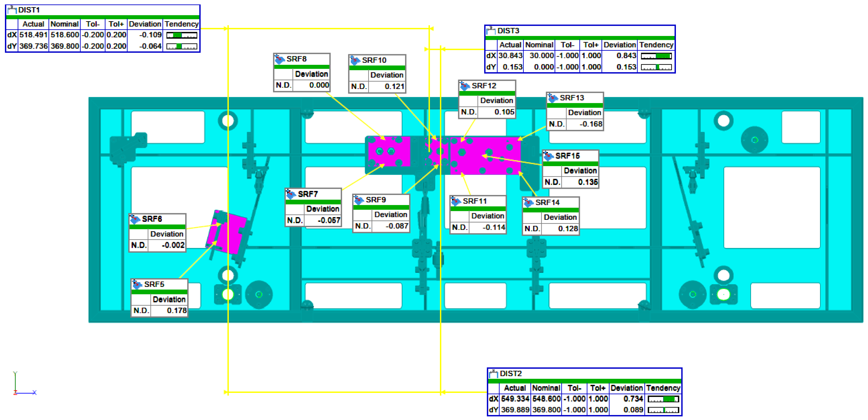Click the SRF6 surface point icon
Screen dimensions: 868x420
click(135, 219)
